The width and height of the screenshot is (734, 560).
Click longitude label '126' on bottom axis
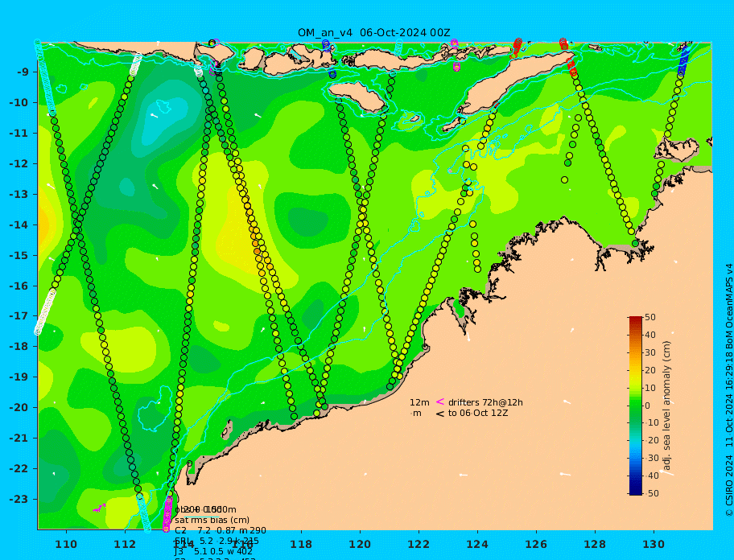click(x=536, y=544)
